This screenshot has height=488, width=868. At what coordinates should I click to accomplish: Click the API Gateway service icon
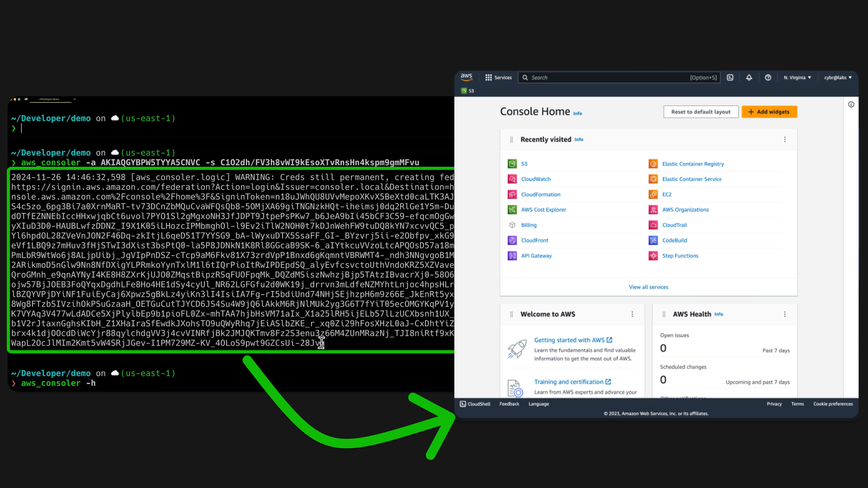pos(512,256)
